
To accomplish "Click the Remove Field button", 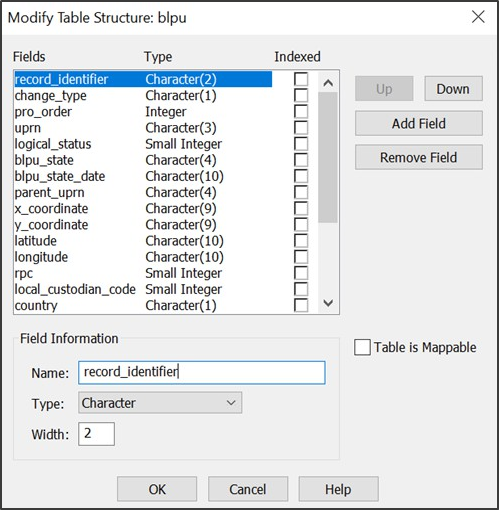I will [x=419, y=157].
